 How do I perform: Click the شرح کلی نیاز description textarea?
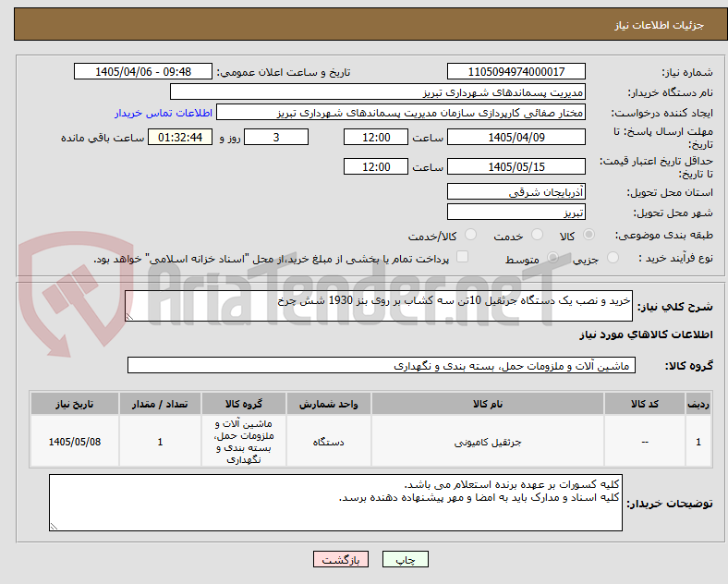tap(379, 306)
